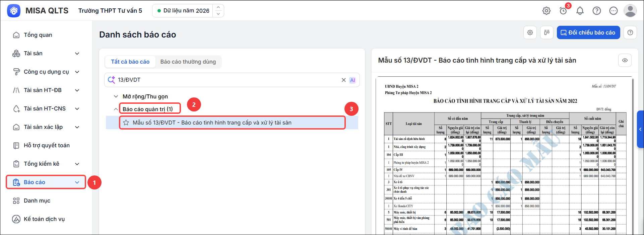
Task: Expand the Tài sản HT-ĐB chevron
Action: (77, 90)
